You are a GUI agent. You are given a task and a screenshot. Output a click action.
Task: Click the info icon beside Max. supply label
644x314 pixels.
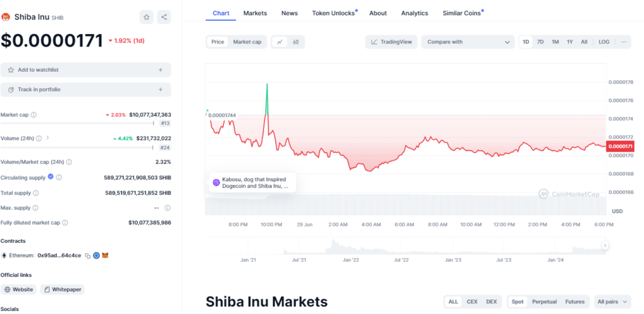(x=35, y=208)
